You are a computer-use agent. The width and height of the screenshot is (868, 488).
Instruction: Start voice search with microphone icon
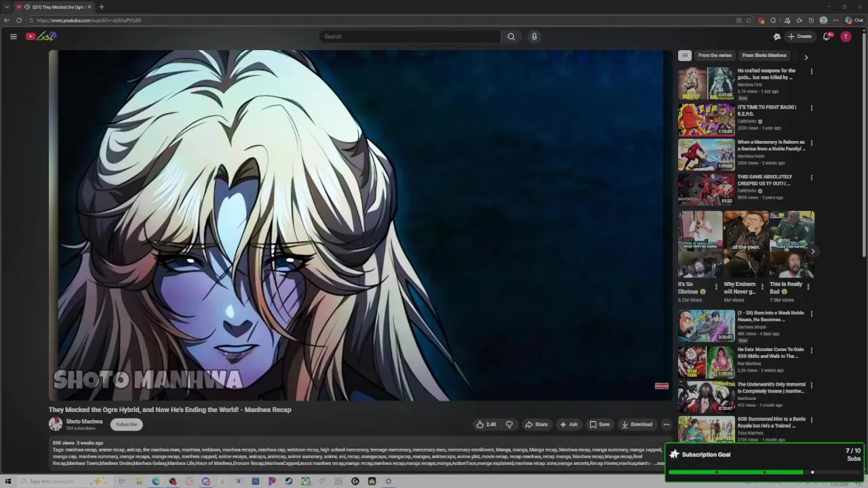tap(534, 37)
